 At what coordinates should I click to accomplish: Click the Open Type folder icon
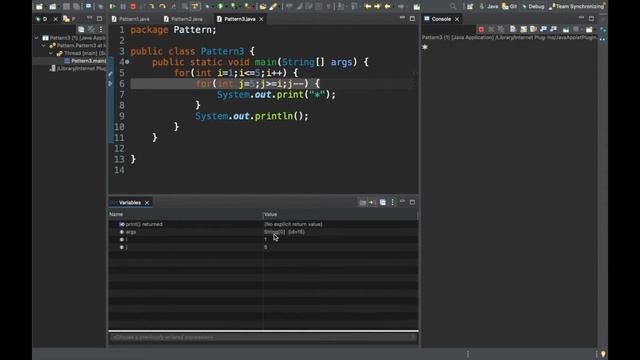263,7
